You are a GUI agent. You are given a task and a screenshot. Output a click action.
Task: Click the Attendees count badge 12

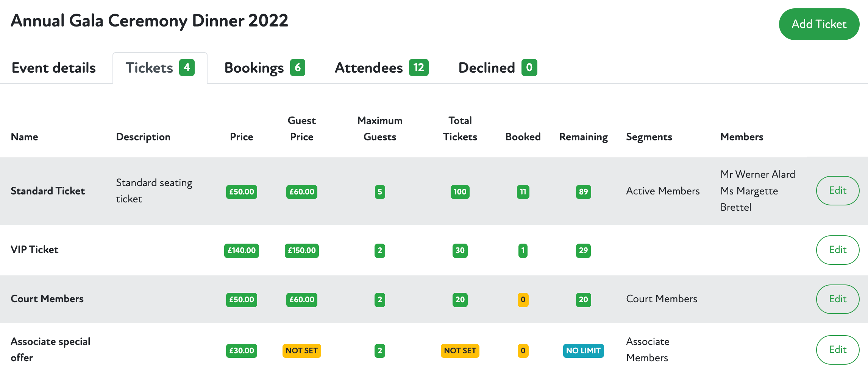click(418, 68)
